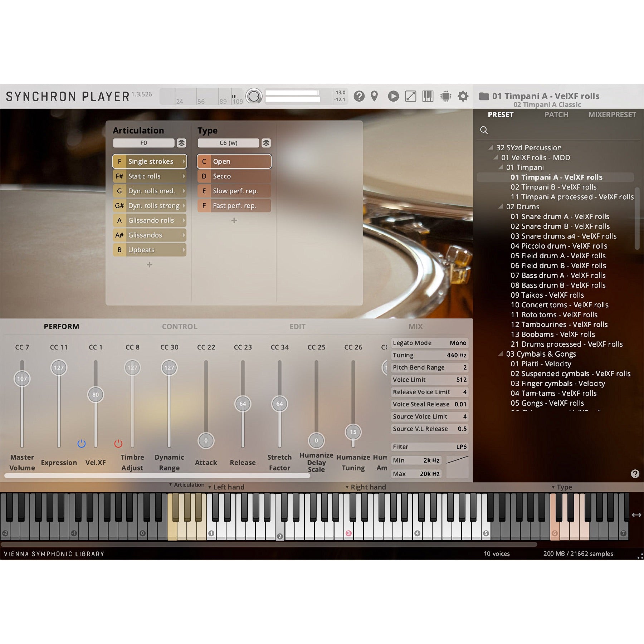
Task: Click the play icon in the top toolbar
Action: tap(393, 96)
